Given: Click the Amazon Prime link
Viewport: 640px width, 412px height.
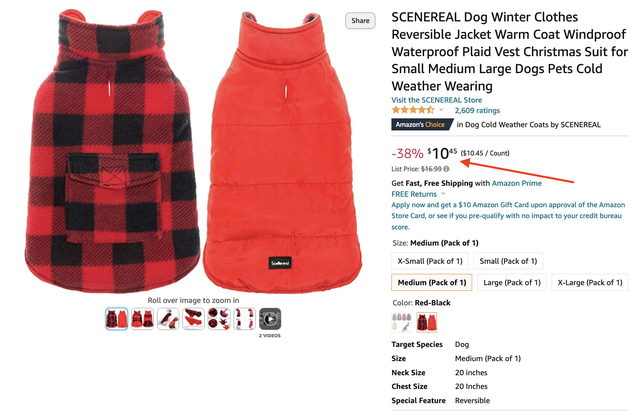Looking at the screenshot, I should (x=516, y=183).
